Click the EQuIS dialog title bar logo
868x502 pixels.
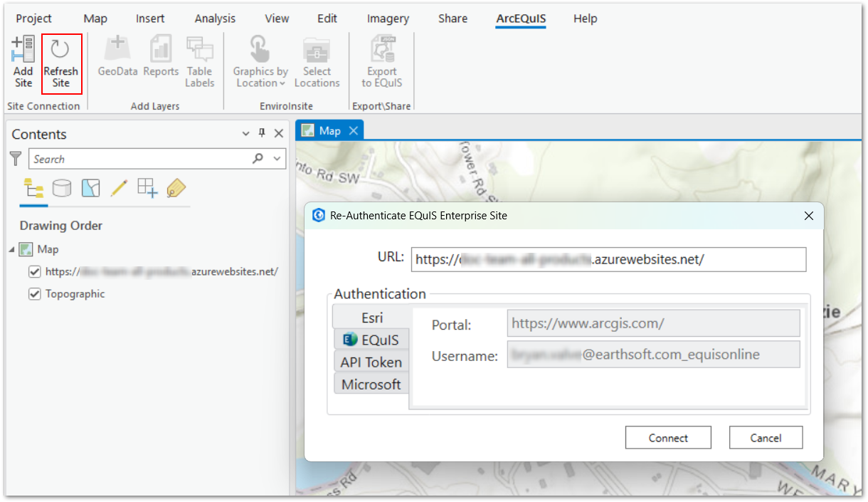point(319,215)
